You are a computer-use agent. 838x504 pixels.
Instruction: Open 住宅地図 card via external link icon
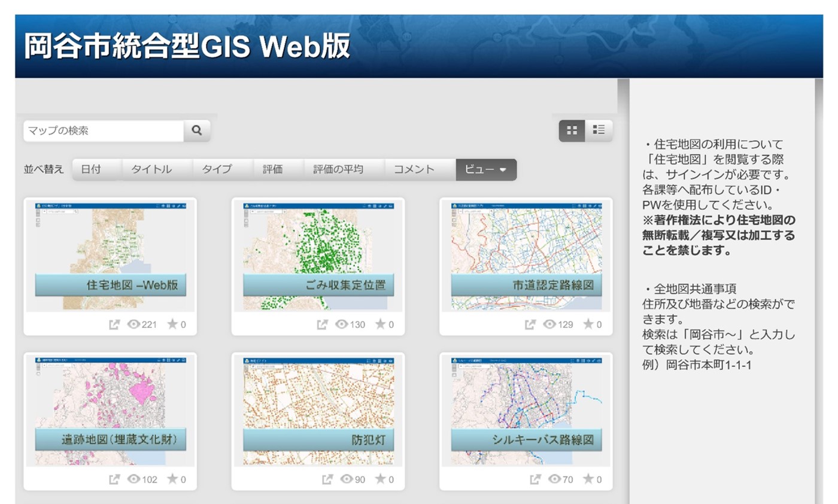pos(114,324)
